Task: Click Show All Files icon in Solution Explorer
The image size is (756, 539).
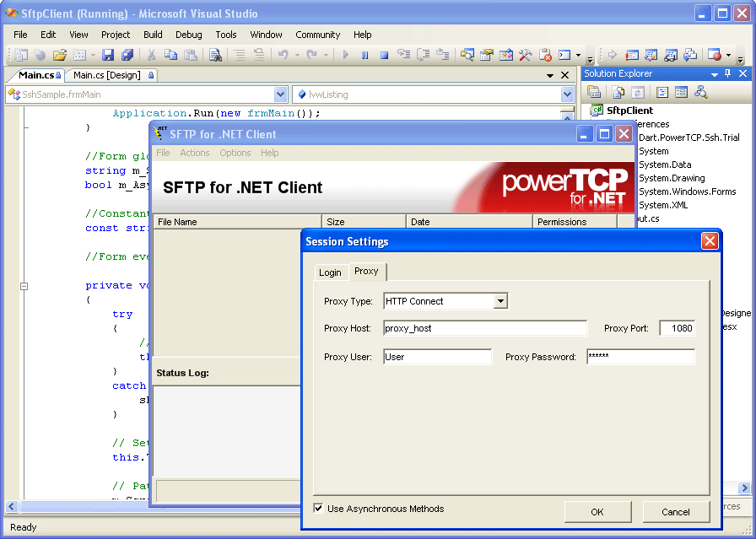Action: pos(618,92)
